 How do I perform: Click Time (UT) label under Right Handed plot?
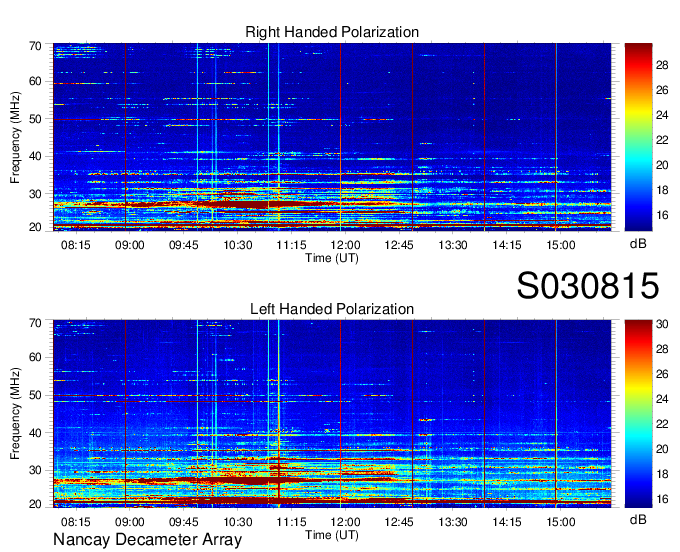pyautogui.click(x=332, y=258)
